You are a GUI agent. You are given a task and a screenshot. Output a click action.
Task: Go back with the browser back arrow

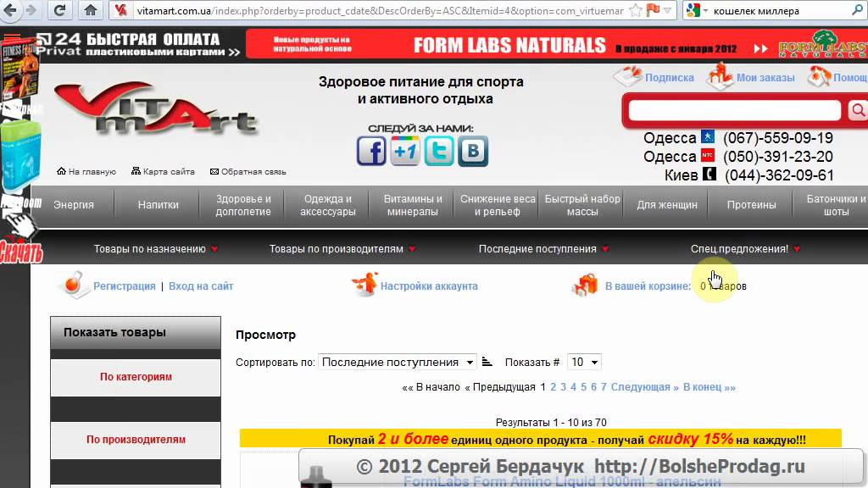pyautogui.click(x=10, y=10)
